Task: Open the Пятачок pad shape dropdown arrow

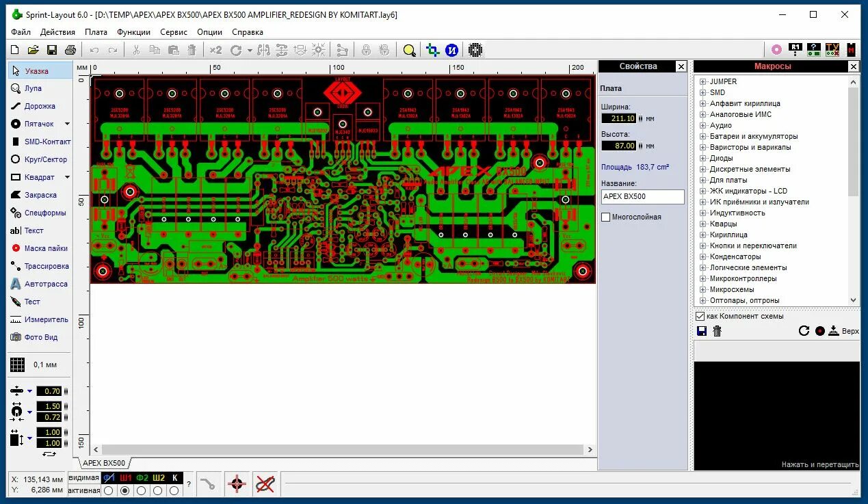Action: [67, 124]
